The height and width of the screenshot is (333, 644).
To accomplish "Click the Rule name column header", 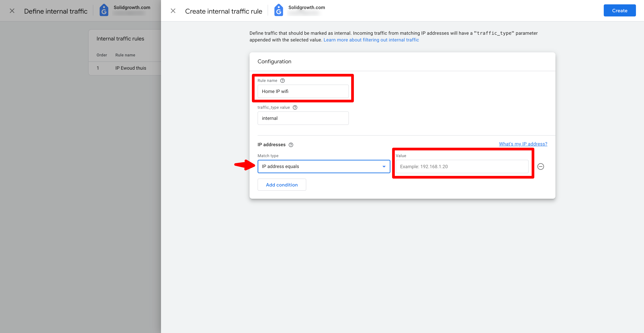I will tap(125, 55).
